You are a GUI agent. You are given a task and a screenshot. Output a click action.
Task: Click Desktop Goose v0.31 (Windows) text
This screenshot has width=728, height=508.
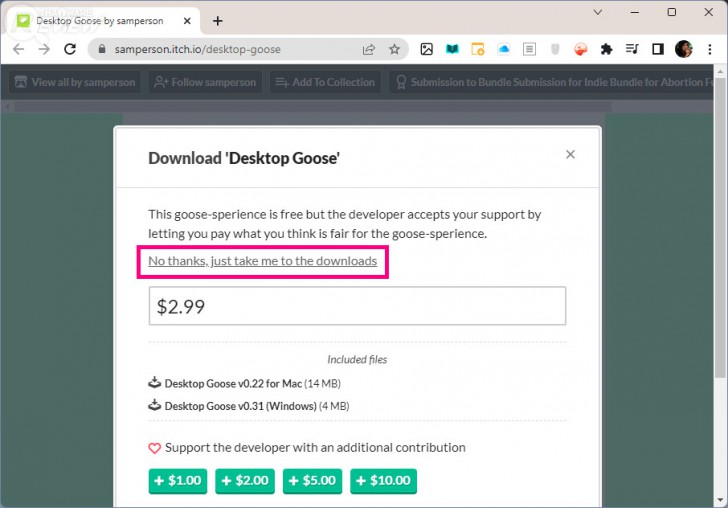click(240, 406)
